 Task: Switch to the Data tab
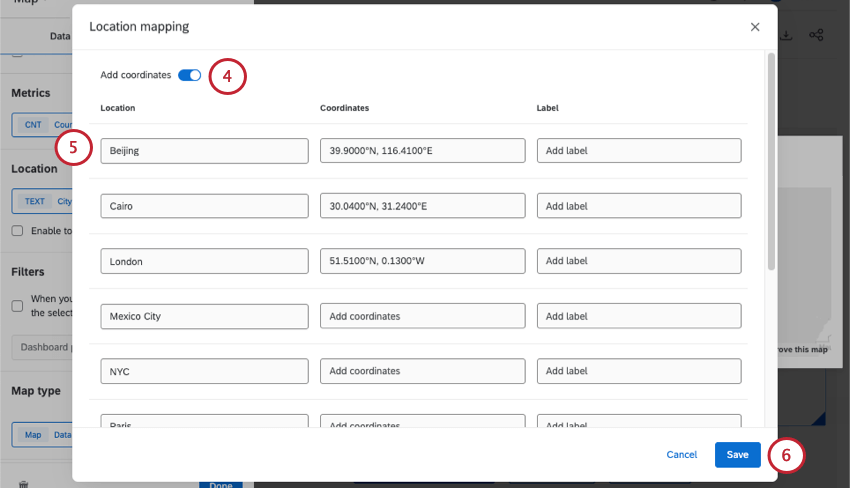coord(60,36)
